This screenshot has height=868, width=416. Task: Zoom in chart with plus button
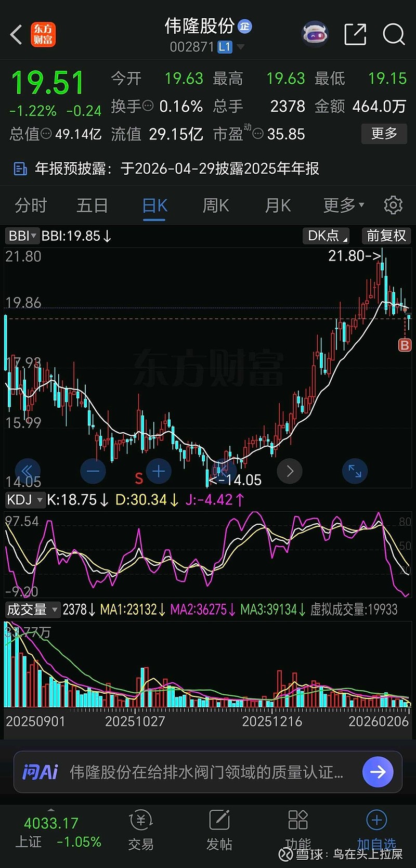click(159, 471)
